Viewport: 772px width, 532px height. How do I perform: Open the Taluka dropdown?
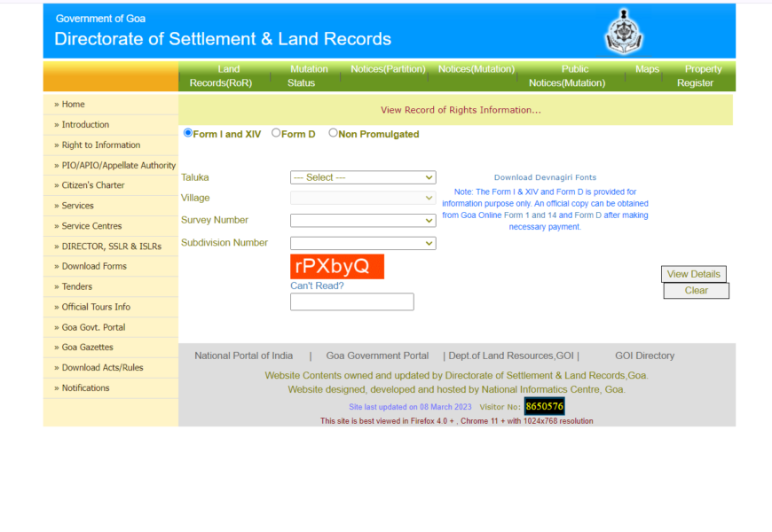[x=363, y=177]
